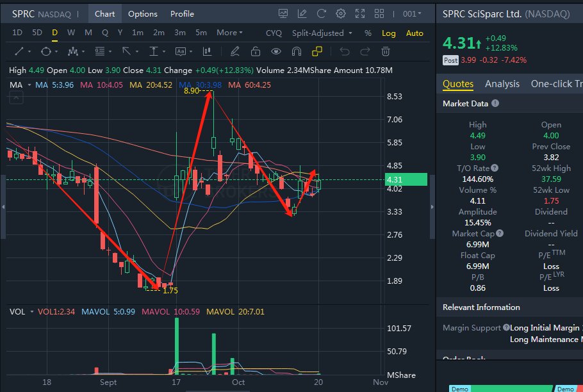Screen dimensions: 583x392
Task: Collapse the right quotes panel handle
Action: 432,207
